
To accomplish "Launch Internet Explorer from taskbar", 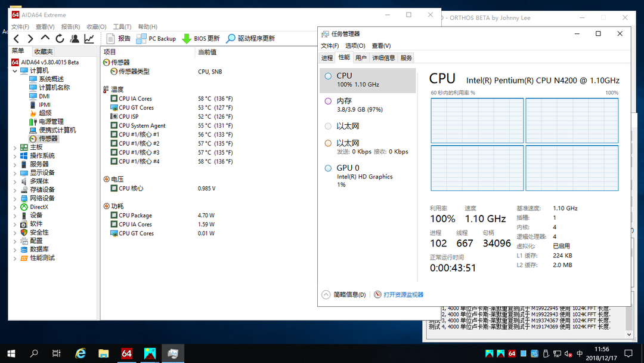I will coord(80,353).
